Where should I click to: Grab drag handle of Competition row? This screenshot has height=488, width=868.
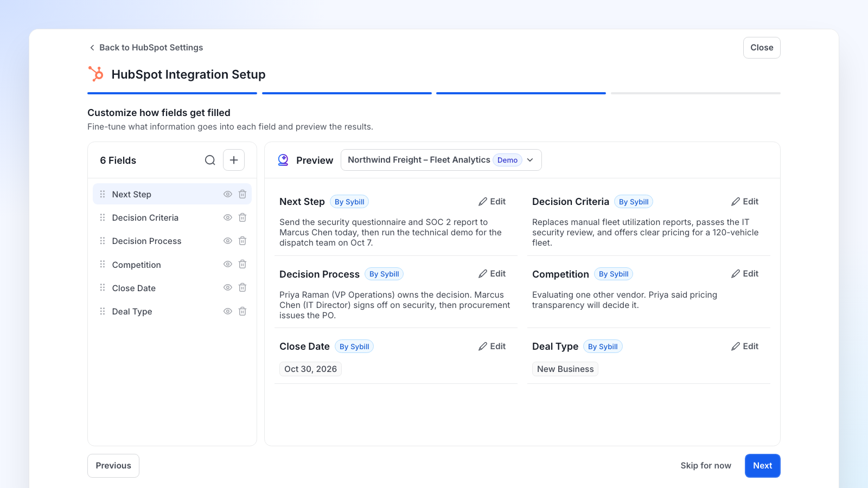(x=103, y=264)
